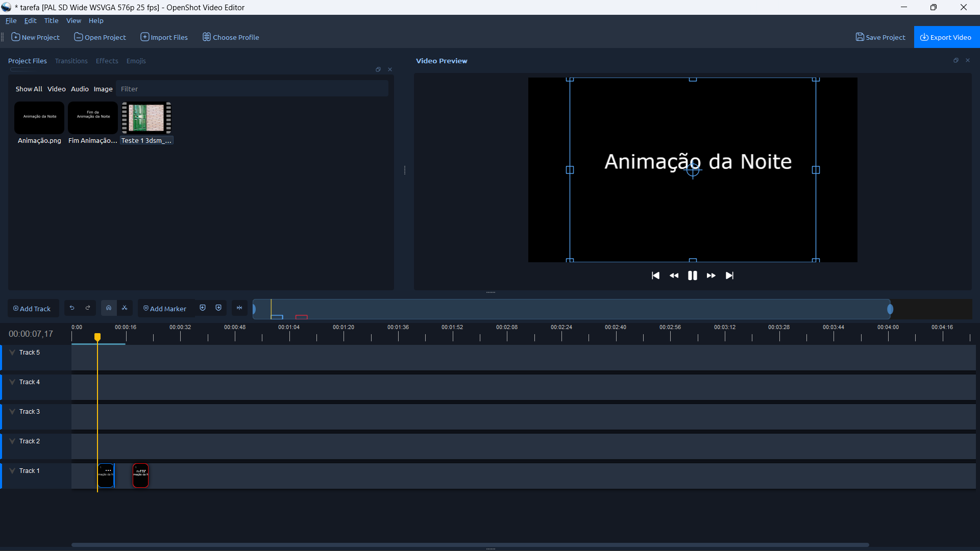The width and height of the screenshot is (980, 551).
Task: Open the Title menu
Action: (51, 21)
